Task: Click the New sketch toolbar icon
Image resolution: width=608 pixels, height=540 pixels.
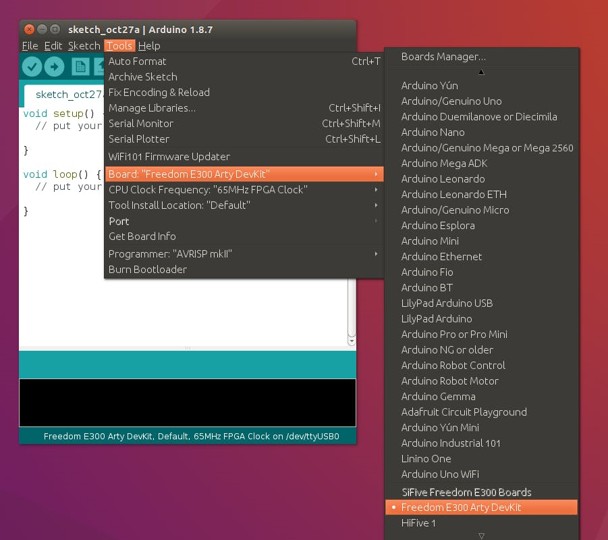Action: (x=79, y=66)
